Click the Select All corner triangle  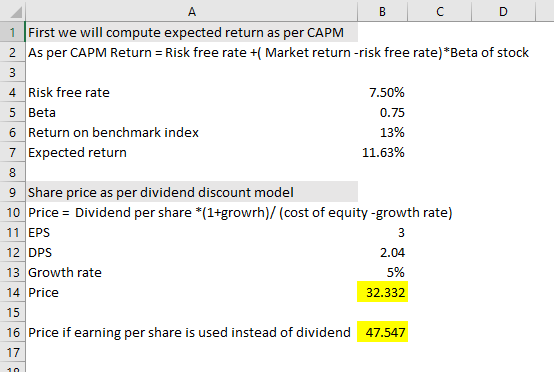(16, 12)
